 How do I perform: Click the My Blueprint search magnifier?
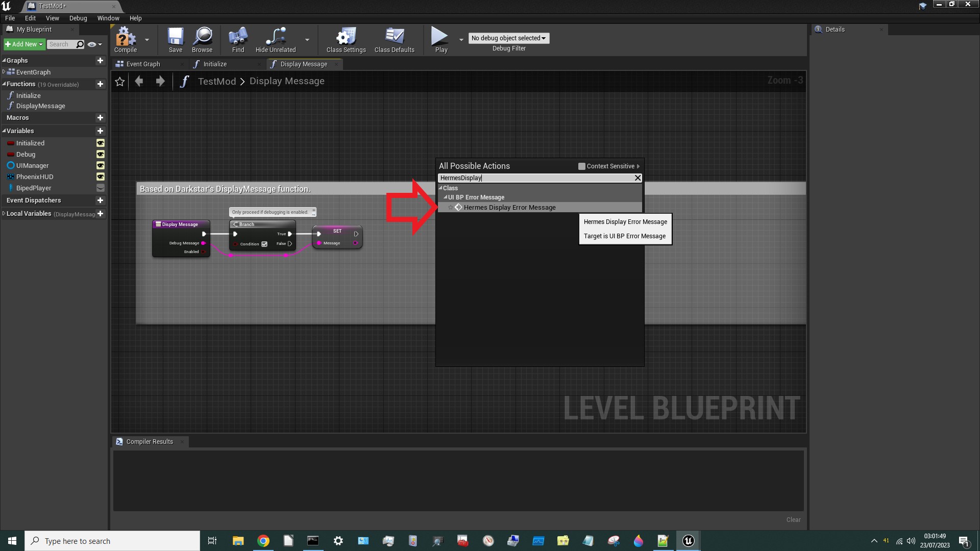80,44
